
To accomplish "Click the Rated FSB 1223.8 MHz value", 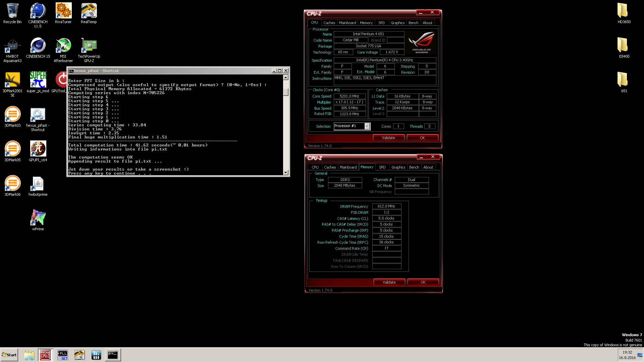I will [350, 114].
